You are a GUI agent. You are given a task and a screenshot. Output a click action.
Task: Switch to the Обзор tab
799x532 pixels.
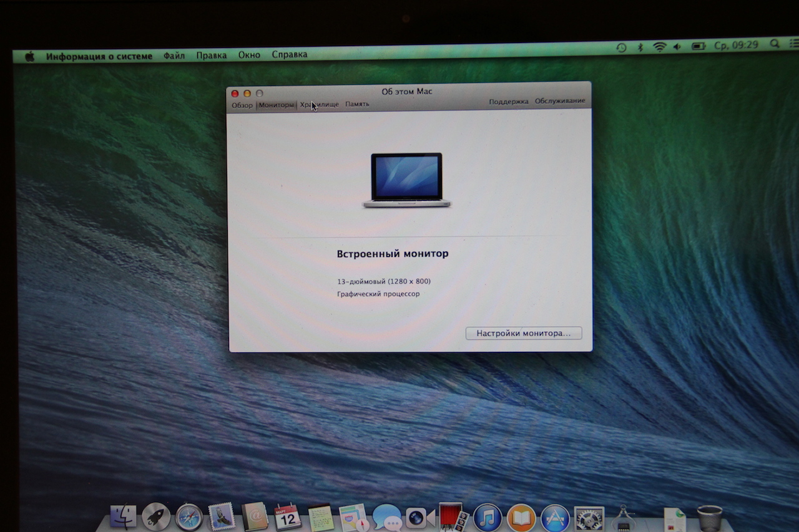(x=242, y=105)
